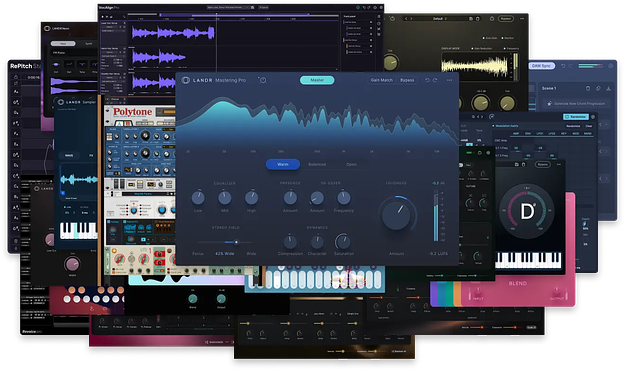Click the download icon beside Scene 1

[608, 88]
